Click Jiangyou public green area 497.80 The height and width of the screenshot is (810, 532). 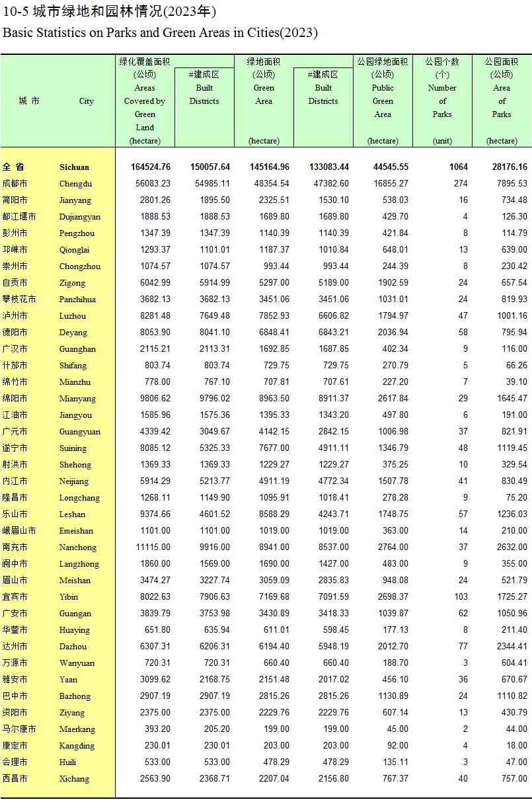tap(395, 415)
